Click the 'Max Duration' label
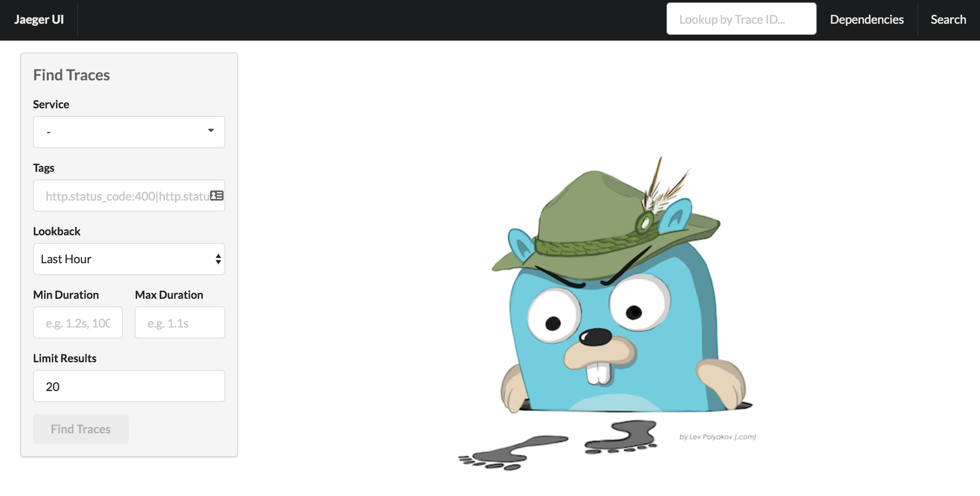 (169, 295)
